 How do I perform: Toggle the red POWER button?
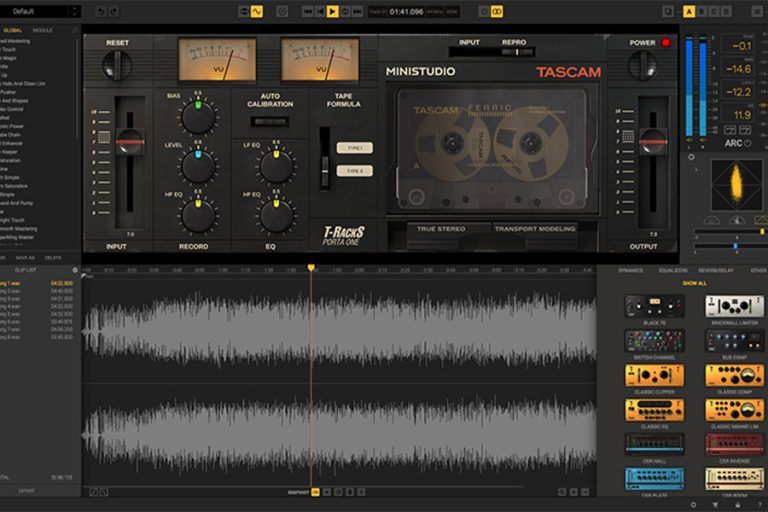click(666, 43)
